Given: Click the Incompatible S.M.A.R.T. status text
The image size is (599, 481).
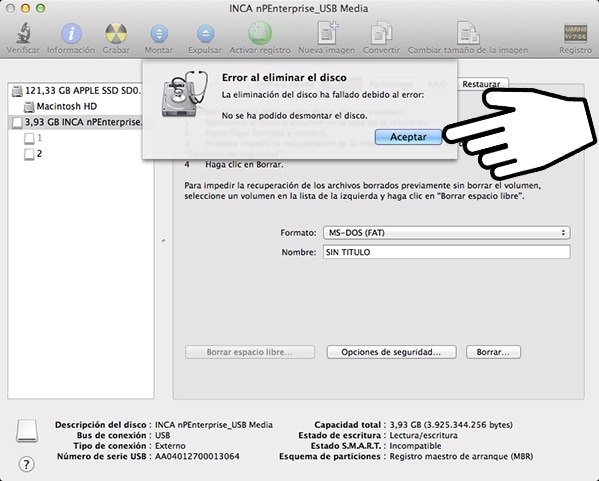Looking at the screenshot, I should click(415, 446).
